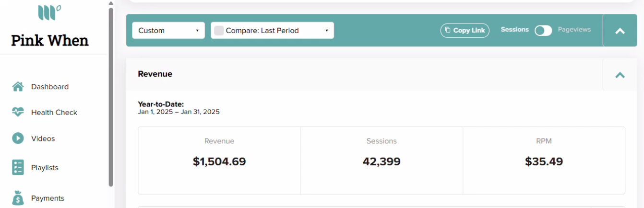The width and height of the screenshot is (644, 208).
Task: Click the Copy Link button
Action: [465, 30]
